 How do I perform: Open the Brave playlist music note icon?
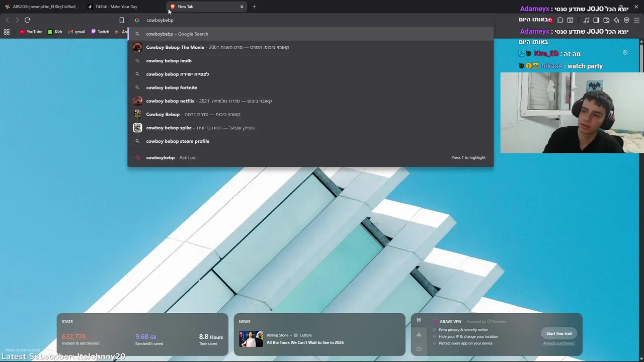586,20
